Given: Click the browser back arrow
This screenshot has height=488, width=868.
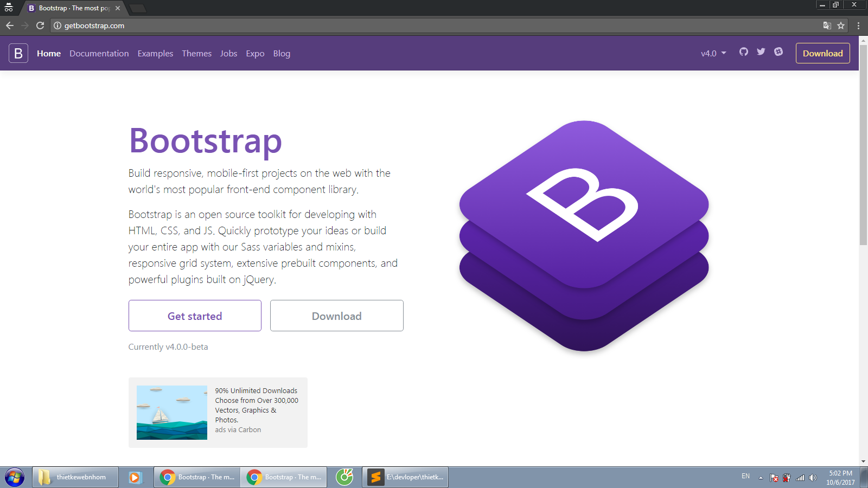Looking at the screenshot, I should tap(10, 25).
